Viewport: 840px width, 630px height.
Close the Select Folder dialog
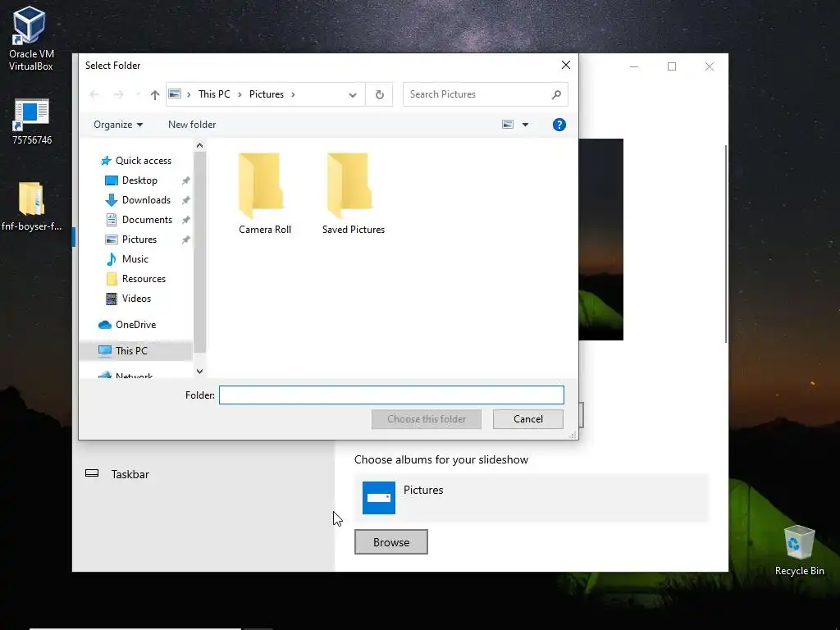click(566, 65)
